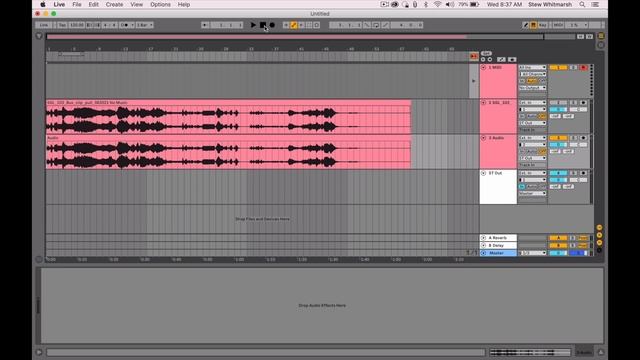This screenshot has height=360, width=640.
Task: Show In/Out section via the first round side button
Action: pyautogui.click(x=599, y=227)
